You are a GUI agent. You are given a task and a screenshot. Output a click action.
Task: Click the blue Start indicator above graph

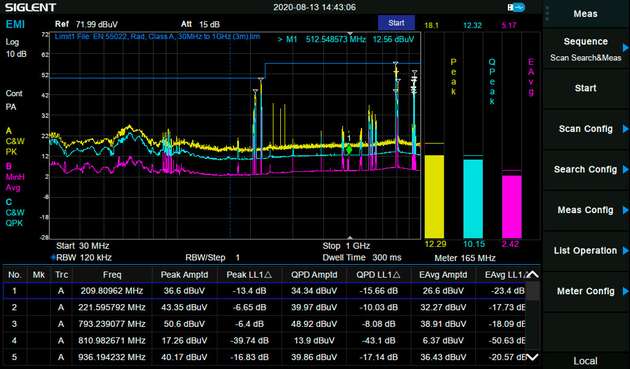[396, 23]
